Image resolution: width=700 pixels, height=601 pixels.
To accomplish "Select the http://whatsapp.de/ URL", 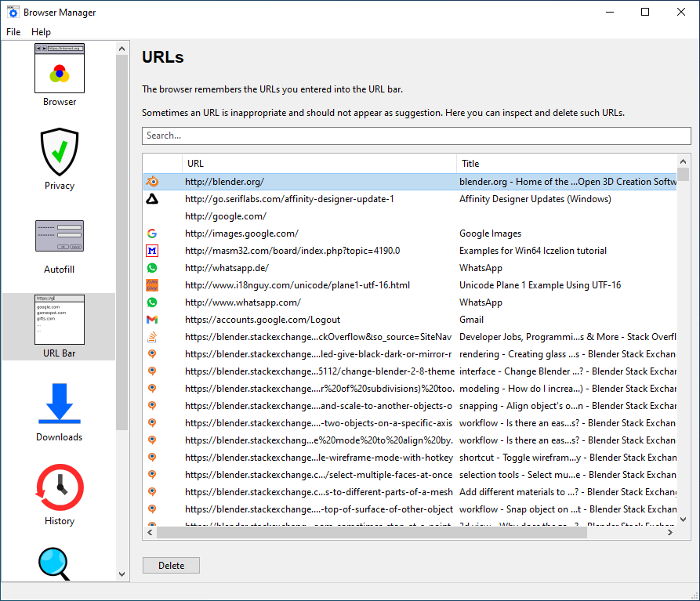I will [227, 268].
